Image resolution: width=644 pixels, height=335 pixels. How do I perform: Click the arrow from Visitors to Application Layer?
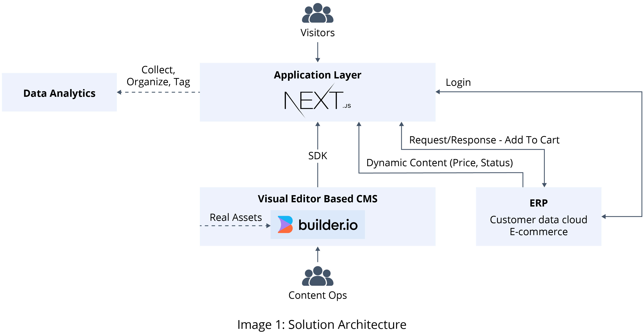click(318, 51)
